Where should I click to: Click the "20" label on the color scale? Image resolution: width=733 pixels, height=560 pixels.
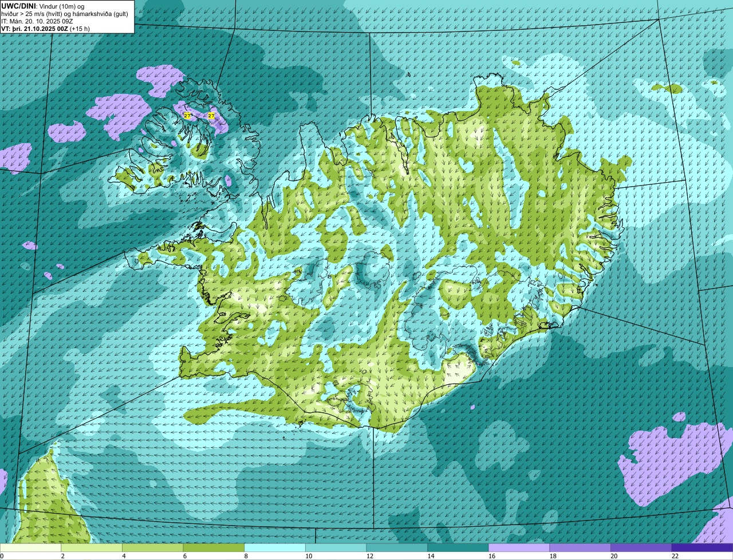point(614,556)
